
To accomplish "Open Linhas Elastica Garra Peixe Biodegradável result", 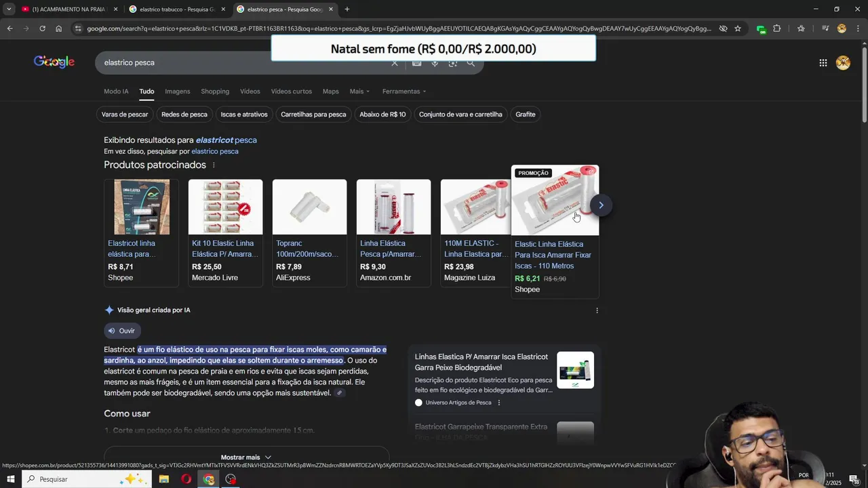I will tap(481, 362).
